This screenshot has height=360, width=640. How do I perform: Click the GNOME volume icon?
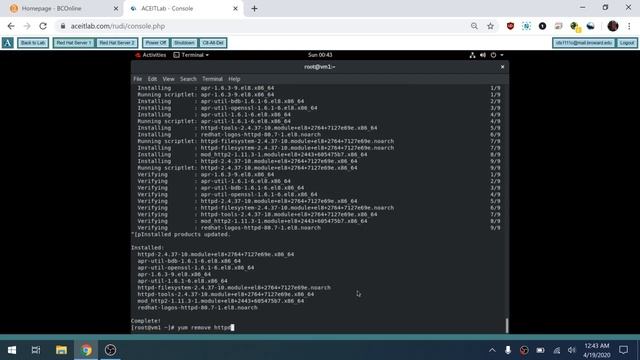tap(483, 55)
